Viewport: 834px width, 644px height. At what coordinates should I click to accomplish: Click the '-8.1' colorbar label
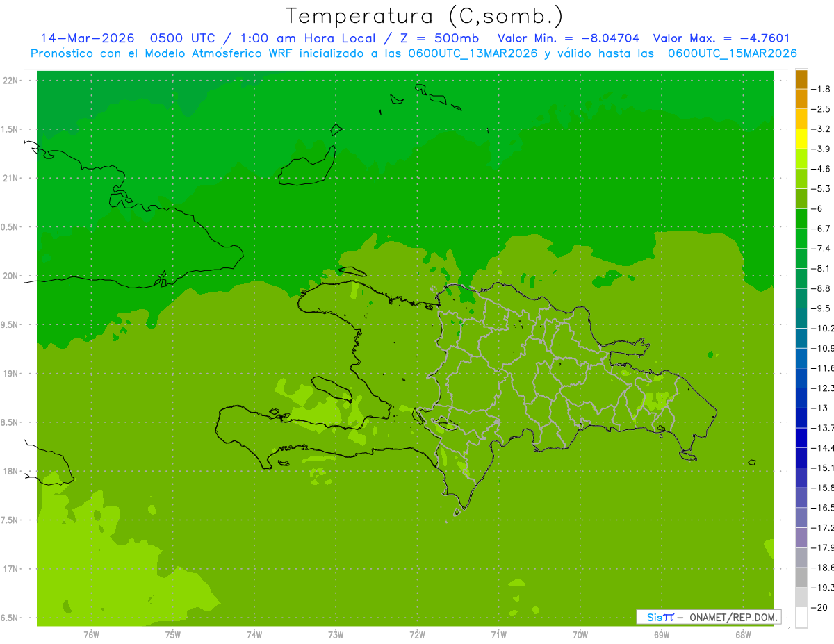click(x=821, y=268)
